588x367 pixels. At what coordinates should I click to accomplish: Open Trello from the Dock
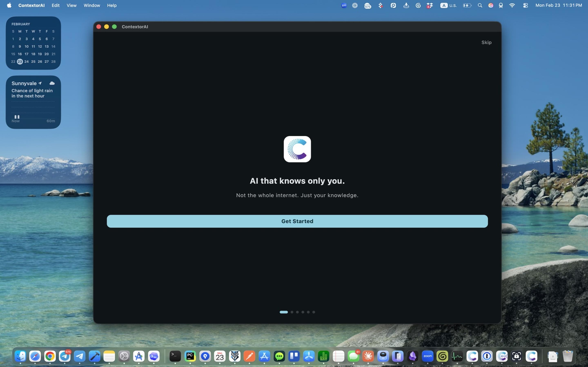click(294, 356)
